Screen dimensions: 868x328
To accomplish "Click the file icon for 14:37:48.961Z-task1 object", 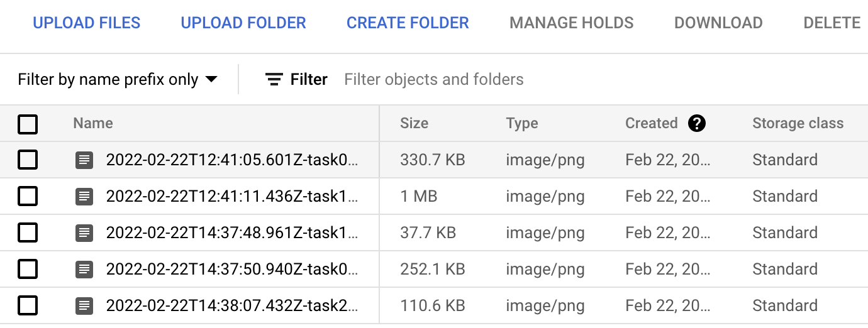I will [x=84, y=233].
